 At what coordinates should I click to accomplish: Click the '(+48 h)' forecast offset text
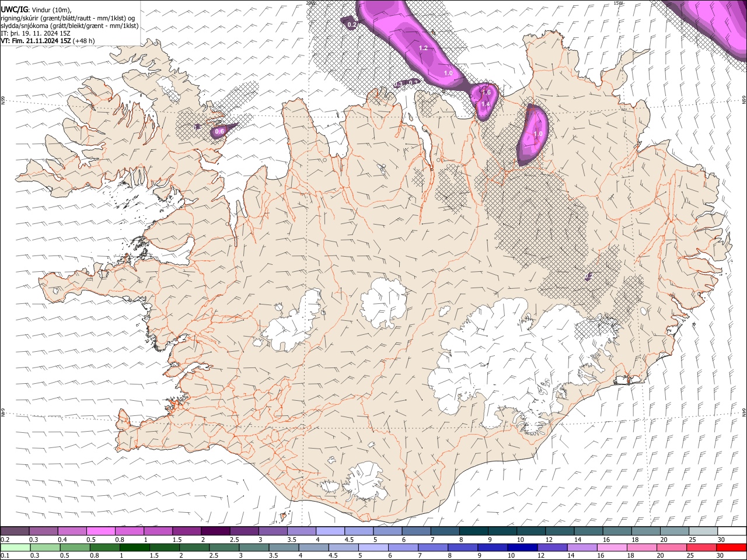84,41
